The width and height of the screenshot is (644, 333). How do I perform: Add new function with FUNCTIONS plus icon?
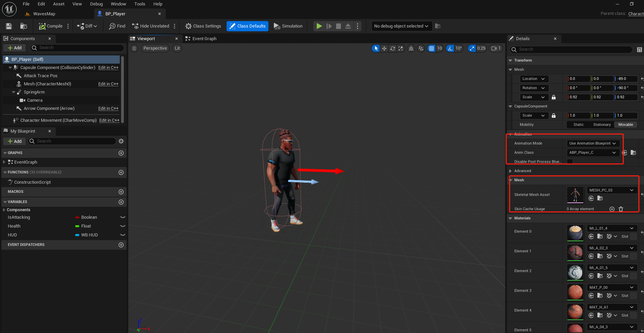click(x=121, y=172)
